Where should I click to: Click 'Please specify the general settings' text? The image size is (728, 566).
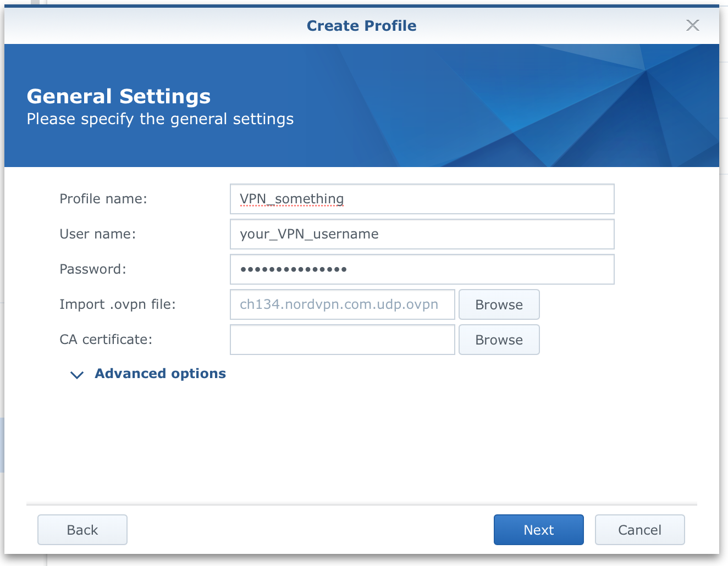160,119
